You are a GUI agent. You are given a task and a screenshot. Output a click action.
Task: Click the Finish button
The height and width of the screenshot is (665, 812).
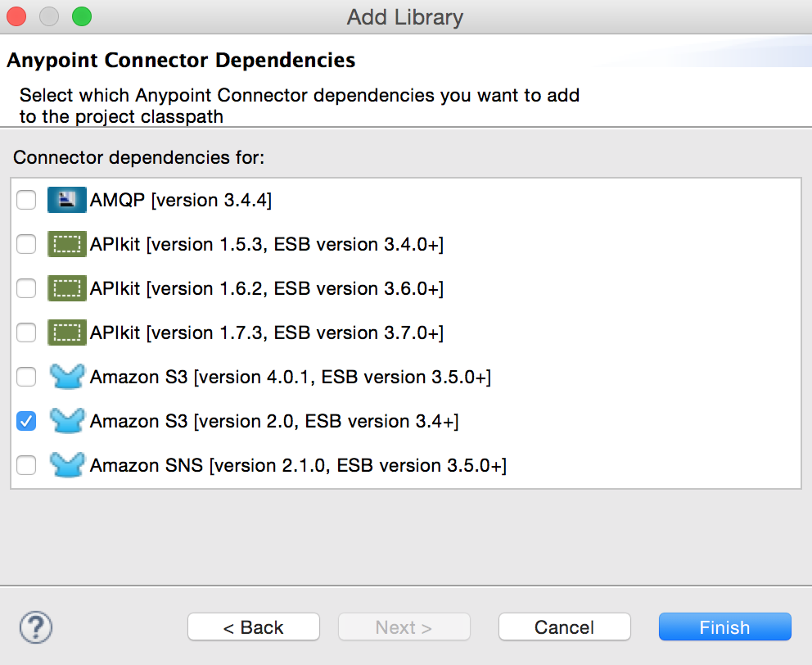[x=724, y=627]
